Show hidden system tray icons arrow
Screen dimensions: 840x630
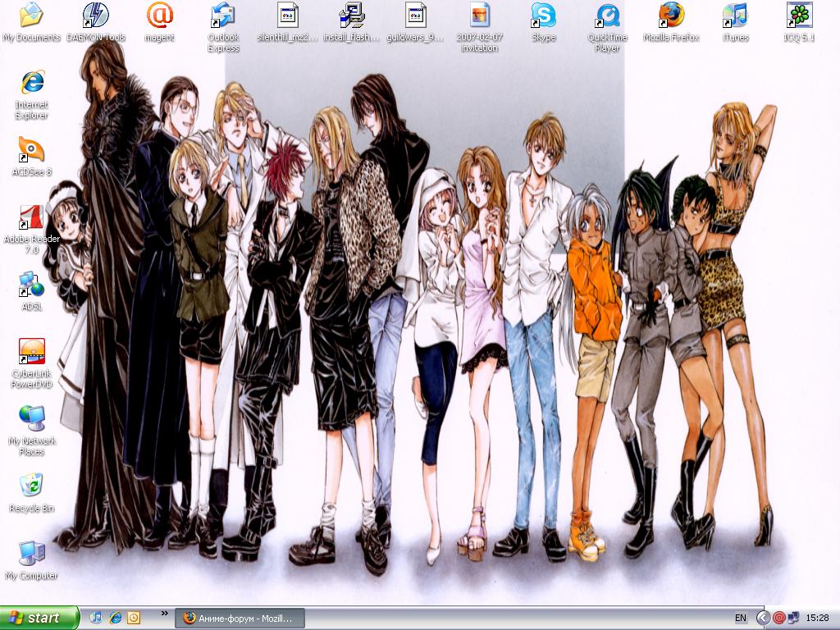coord(763,619)
